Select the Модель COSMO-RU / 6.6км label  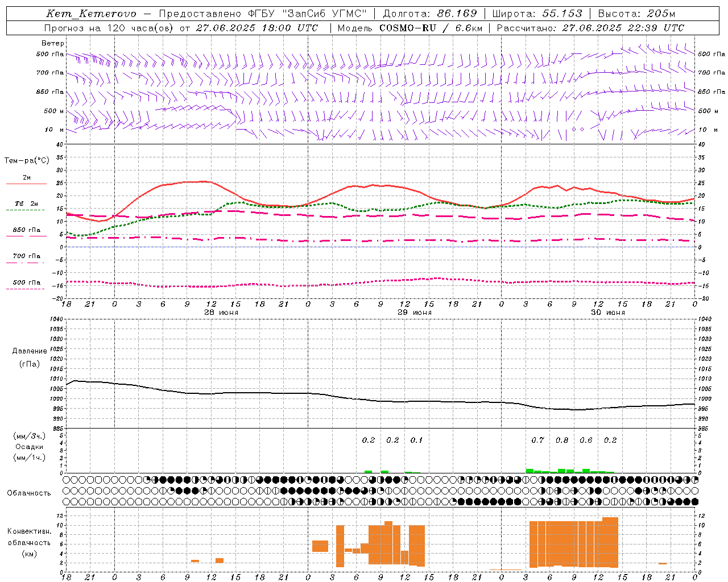(409, 28)
